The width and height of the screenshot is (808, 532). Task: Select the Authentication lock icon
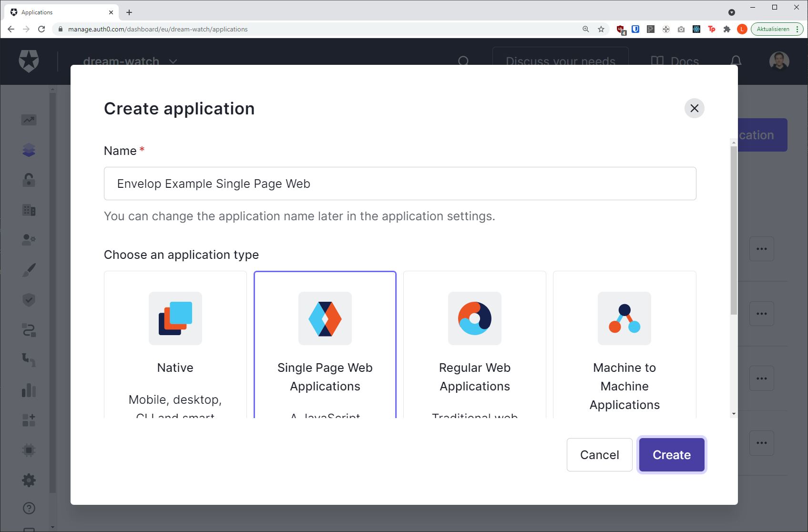[x=29, y=180]
